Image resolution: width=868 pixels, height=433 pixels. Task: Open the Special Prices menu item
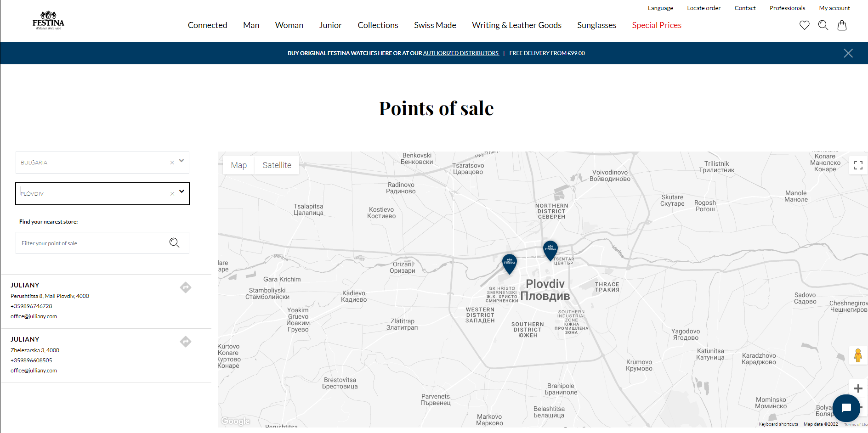coord(656,25)
